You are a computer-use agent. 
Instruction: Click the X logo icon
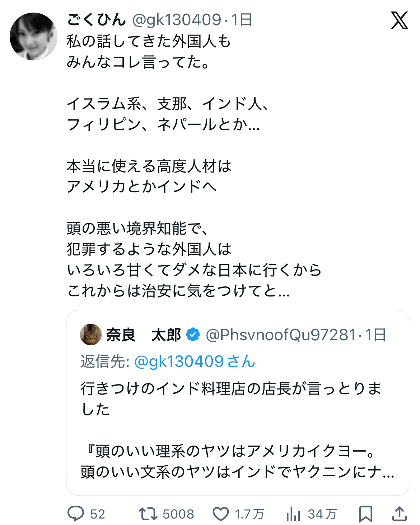(x=399, y=20)
